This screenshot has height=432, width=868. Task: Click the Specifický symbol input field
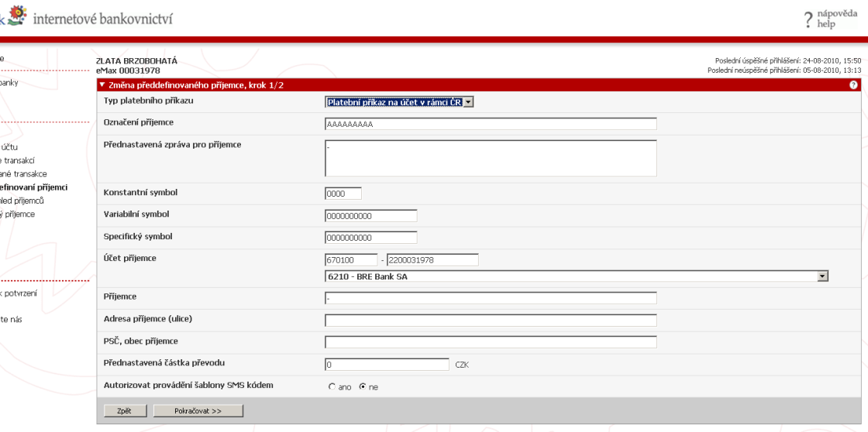(x=371, y=237)
